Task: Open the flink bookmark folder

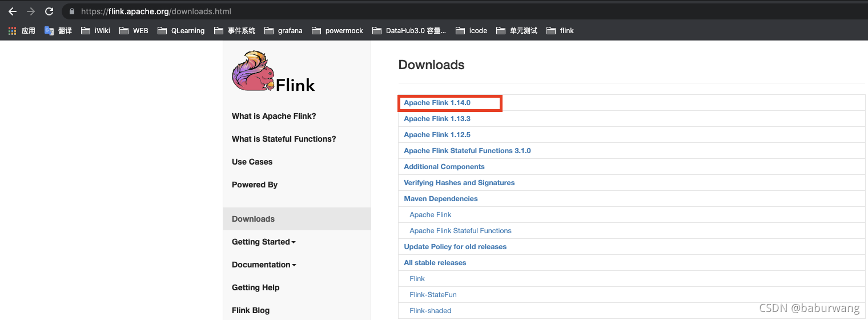Action: (560, 31)
